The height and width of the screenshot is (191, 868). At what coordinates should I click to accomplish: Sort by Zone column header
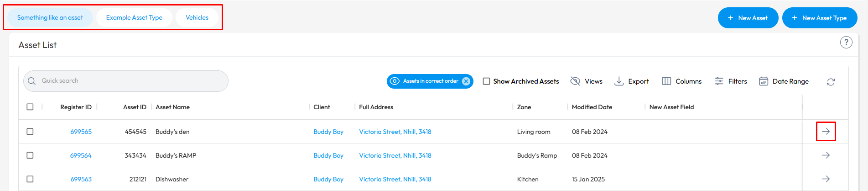tap(524, 107)
